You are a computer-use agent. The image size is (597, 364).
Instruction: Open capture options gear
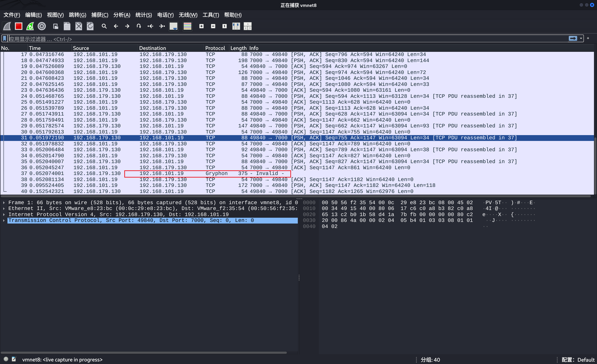pos(42,26)
